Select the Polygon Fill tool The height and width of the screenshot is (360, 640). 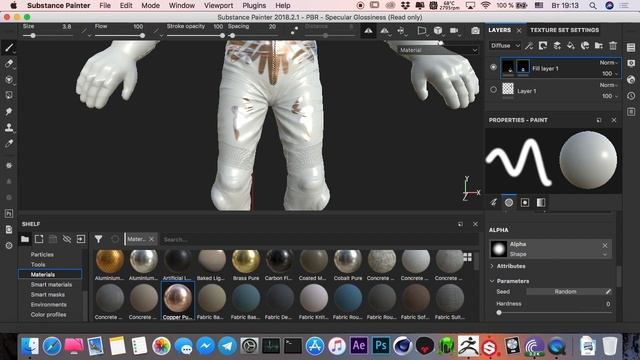9,96
